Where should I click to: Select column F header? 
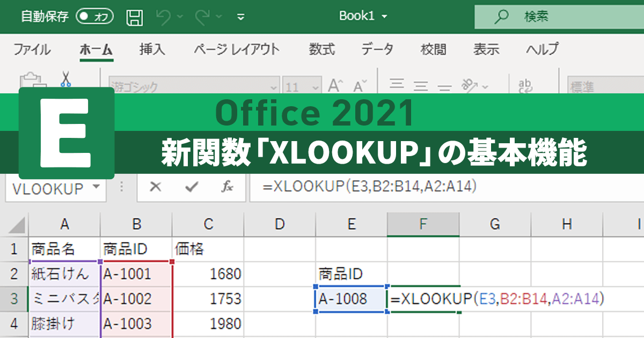coord(423,224)
